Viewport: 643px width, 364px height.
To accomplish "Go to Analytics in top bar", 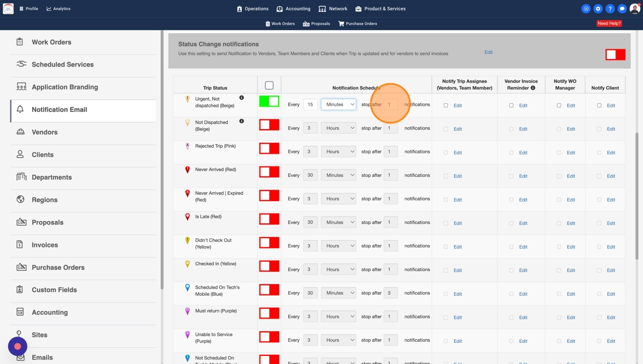I will point(58,9).
